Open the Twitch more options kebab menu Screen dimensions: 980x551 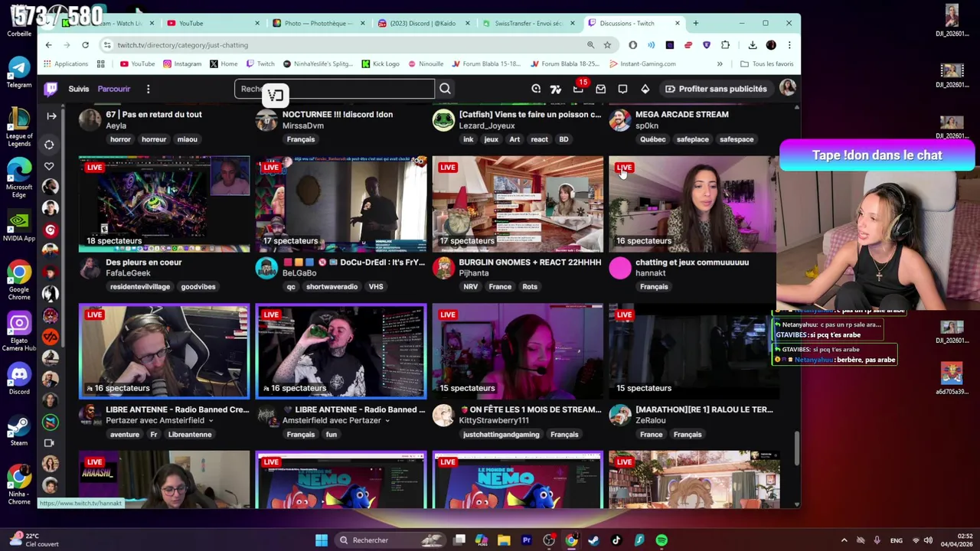(x=148, y=89)
